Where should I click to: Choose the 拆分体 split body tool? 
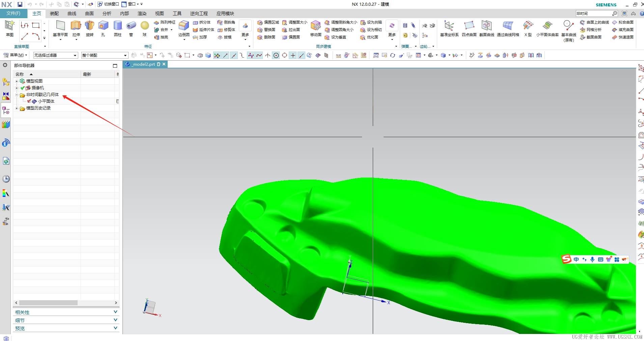(202, 22)
